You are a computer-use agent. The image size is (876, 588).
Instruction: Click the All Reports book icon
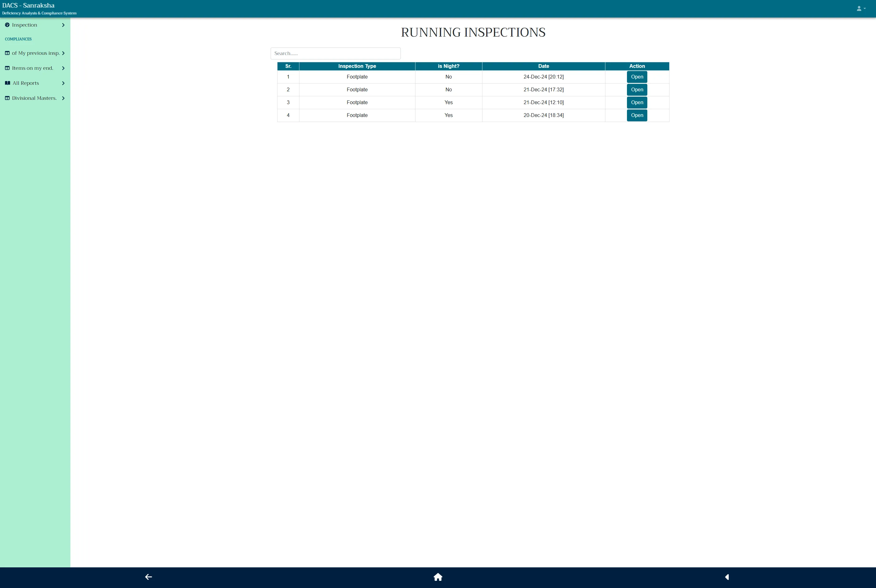coord(8,83)
